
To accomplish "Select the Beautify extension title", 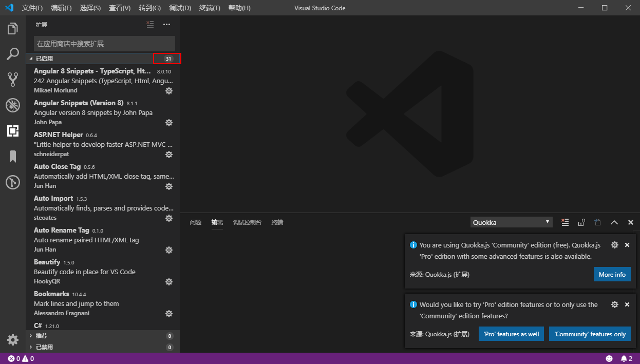I will (47, 262).
